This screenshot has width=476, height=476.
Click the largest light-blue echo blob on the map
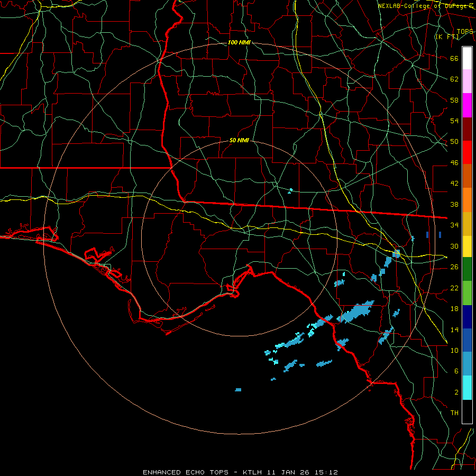[356, 312]
